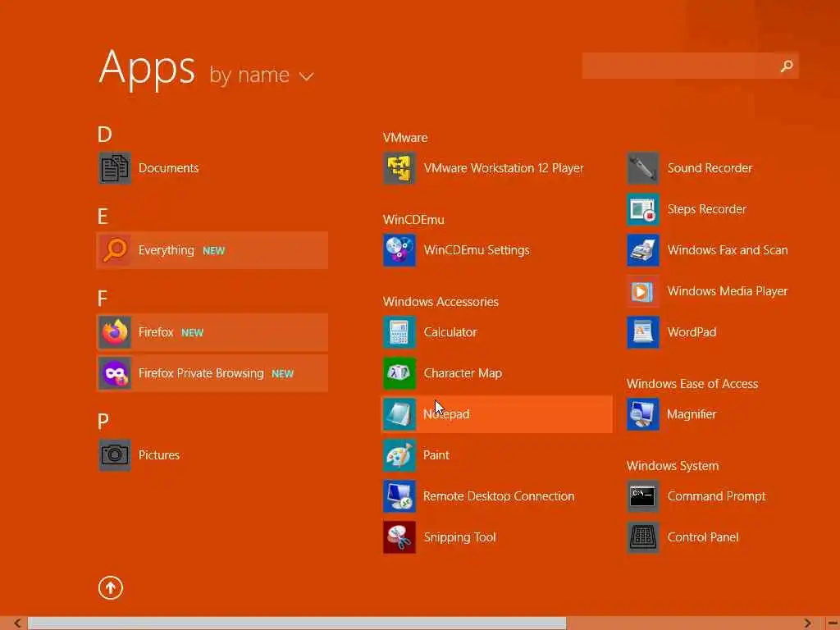Click the horizontal scrollbar thumb
Viewport: 840px width, 630px height.
[297, 623]
